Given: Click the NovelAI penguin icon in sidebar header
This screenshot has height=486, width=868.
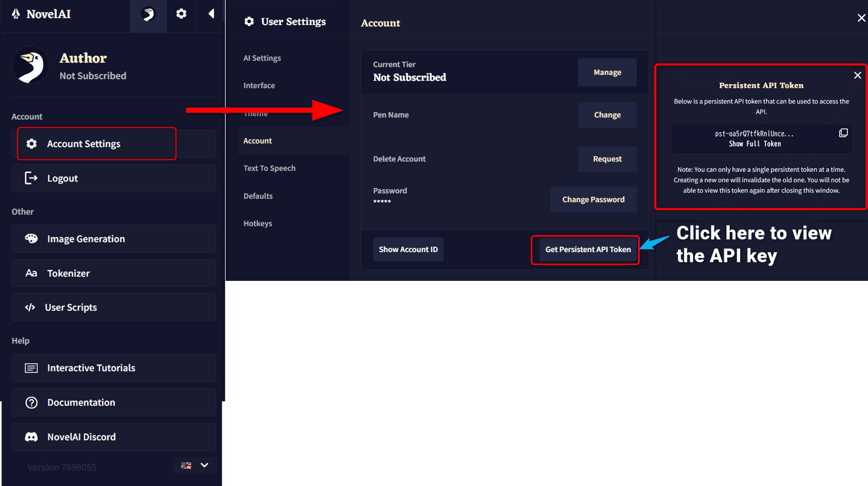Looking at the screenshot, I should (x=148, y=15).
